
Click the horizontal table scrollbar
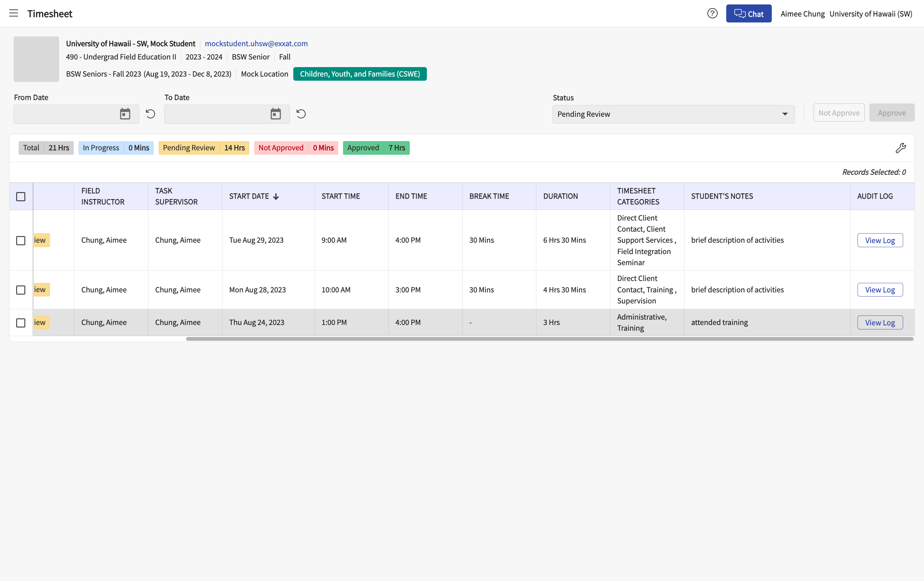click(x=549, y=339)
